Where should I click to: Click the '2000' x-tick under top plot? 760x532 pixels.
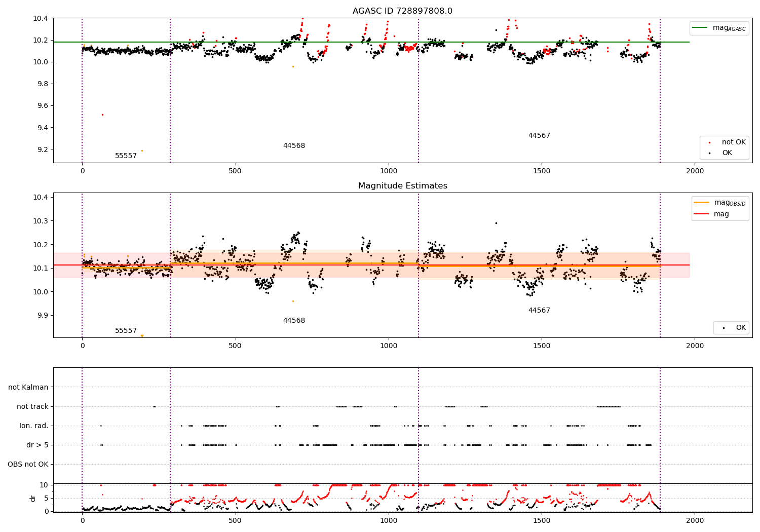tap(695, 171)
